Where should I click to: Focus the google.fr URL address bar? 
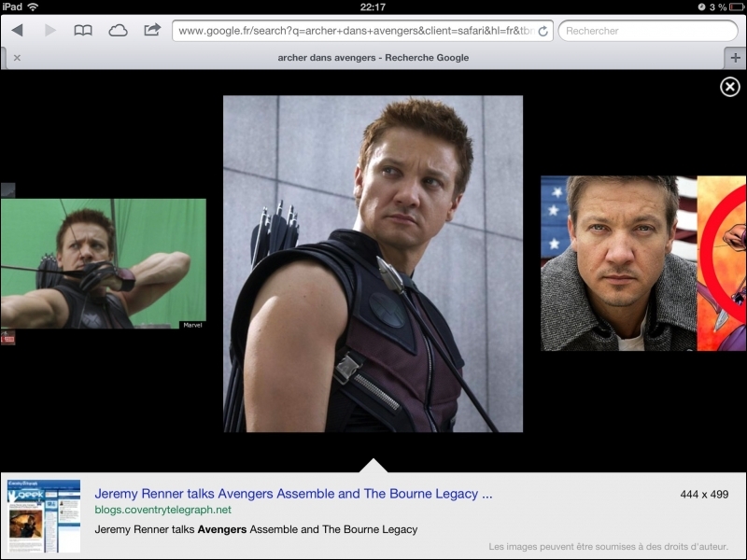(x=362, y=31)
